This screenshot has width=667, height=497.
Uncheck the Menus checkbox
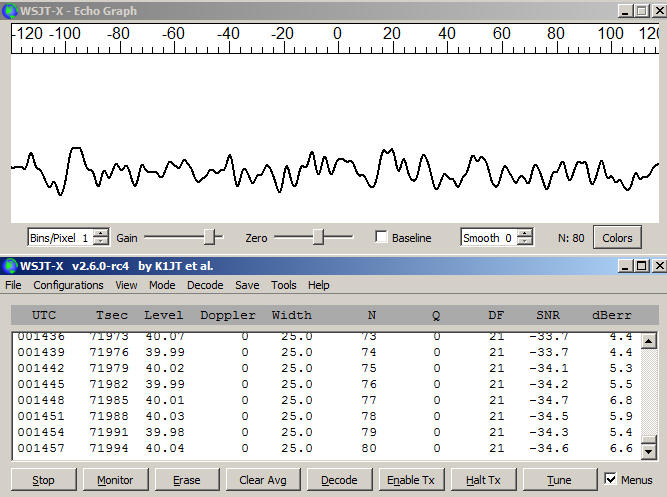coord(610,479)
